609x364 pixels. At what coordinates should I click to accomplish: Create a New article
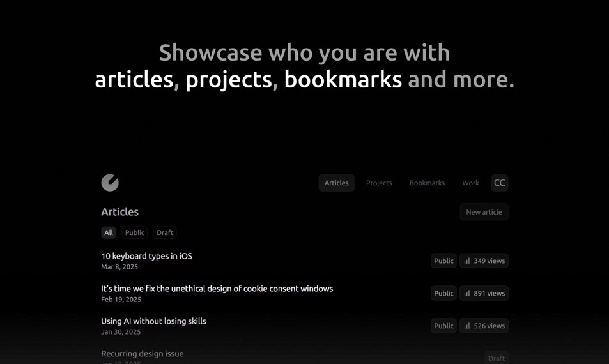[x=484, y=212]
